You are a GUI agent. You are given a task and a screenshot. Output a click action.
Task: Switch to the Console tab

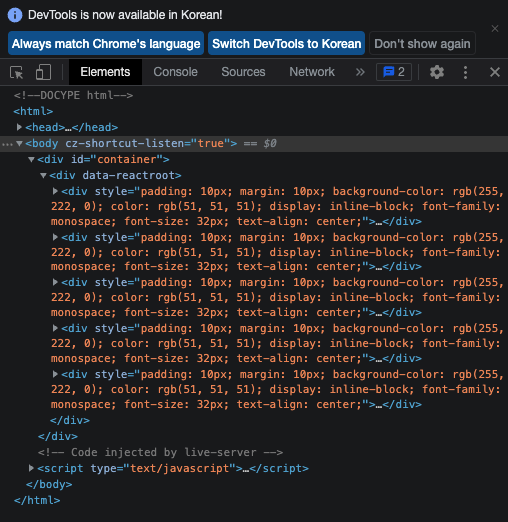[175, 72]
